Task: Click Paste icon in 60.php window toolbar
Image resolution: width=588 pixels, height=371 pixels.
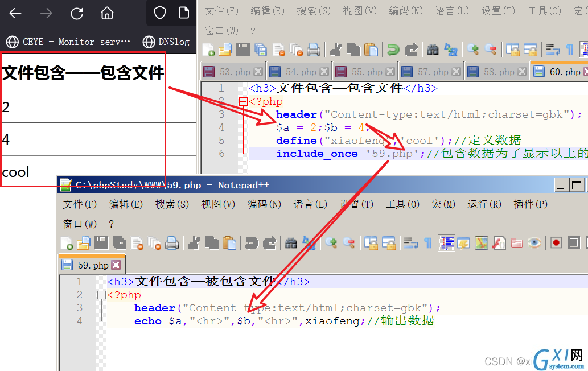Action: 371,50
